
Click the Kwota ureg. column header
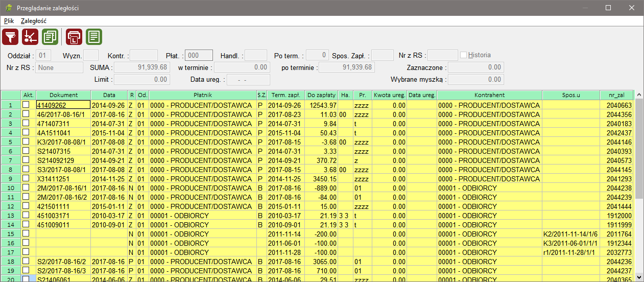[389, 95]
